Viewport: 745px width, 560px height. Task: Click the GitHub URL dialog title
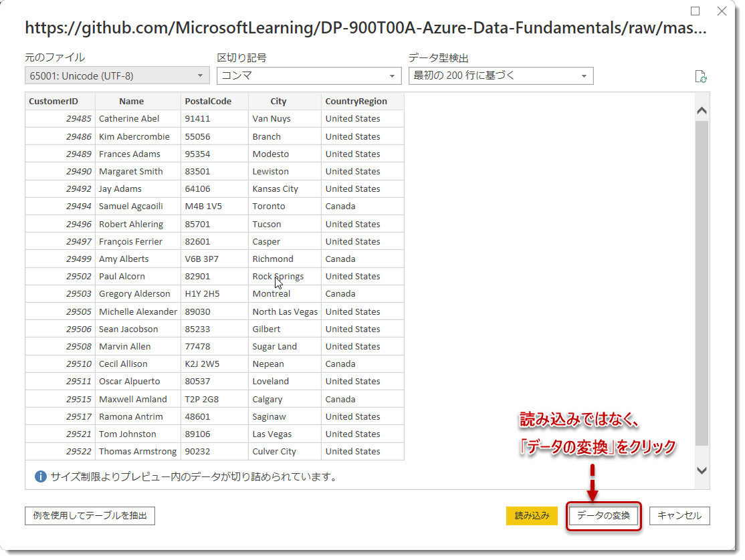coord(366,27)
